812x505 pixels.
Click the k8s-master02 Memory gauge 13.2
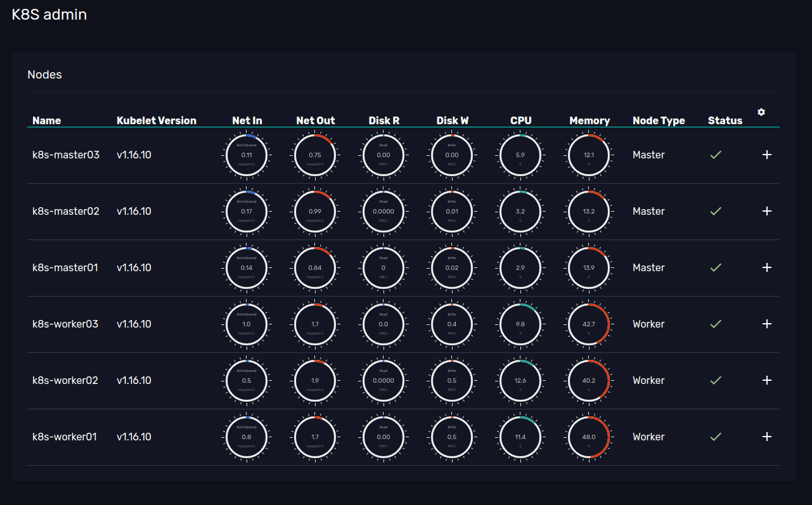click(590, 211)
